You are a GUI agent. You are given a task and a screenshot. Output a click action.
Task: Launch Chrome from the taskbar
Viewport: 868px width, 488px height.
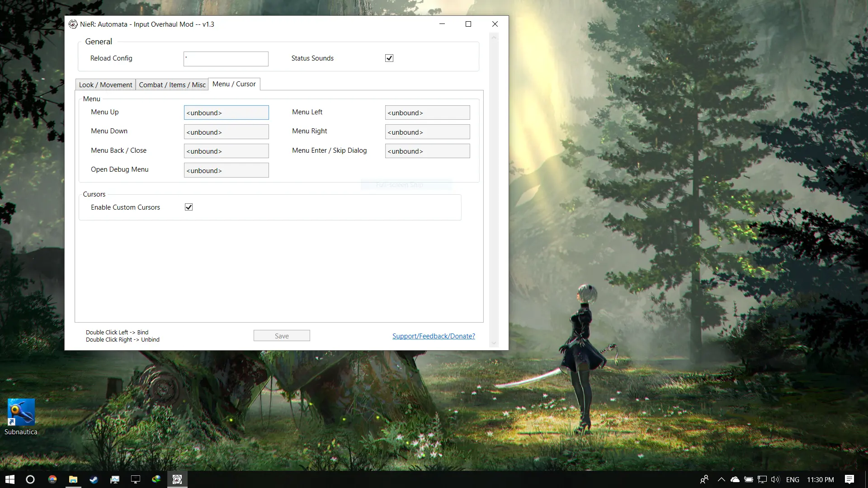point(52,479)
